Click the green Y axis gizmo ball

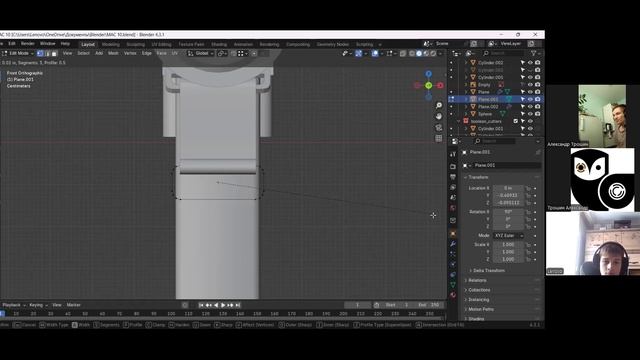point(429,85)
